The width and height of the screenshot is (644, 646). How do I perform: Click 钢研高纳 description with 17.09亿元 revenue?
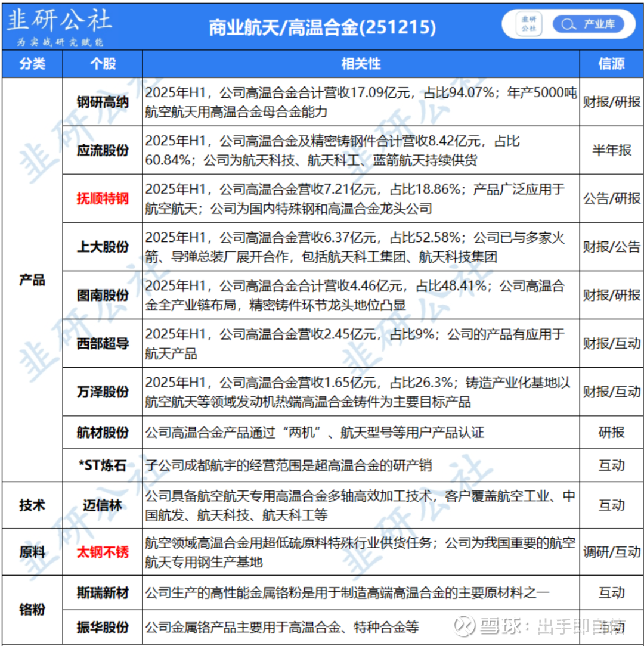coord(361,102)
